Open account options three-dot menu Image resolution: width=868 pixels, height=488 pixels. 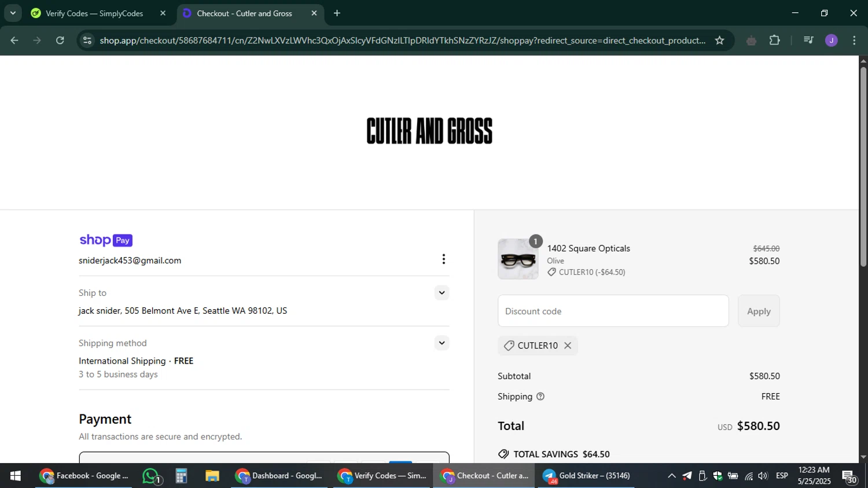[x=444, y=259]
